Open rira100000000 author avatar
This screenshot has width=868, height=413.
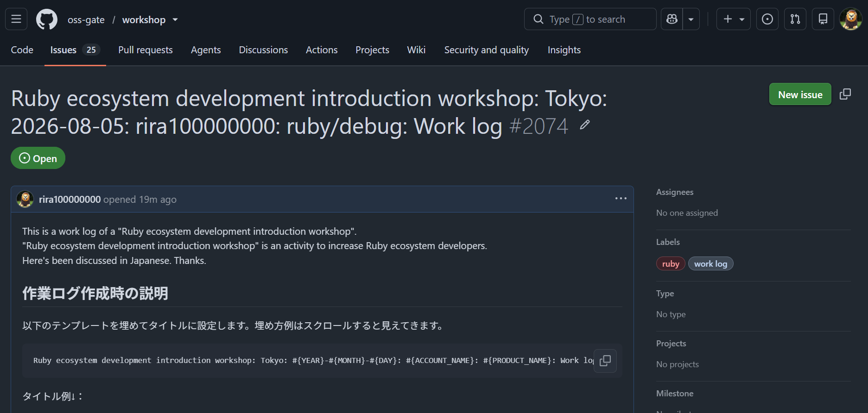25,199
